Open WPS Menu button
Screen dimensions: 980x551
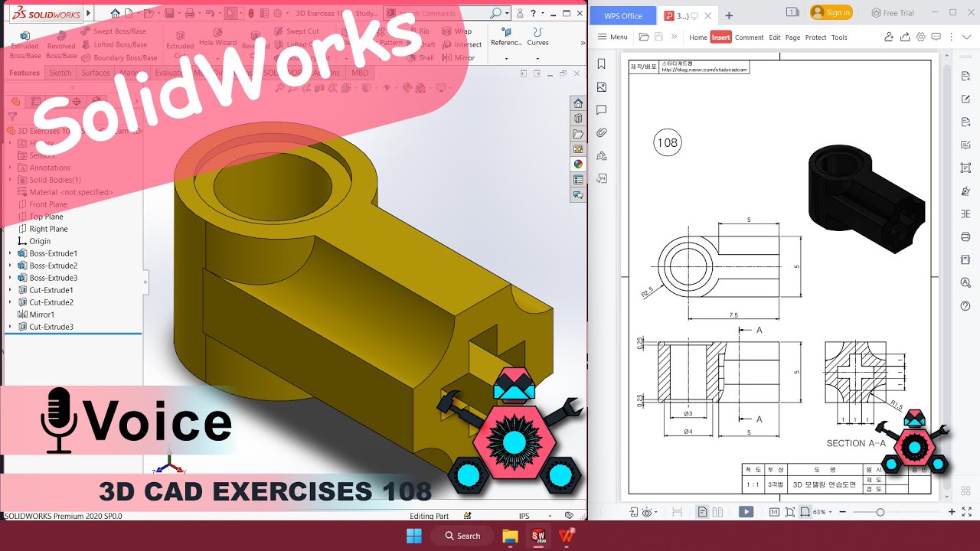612,37
